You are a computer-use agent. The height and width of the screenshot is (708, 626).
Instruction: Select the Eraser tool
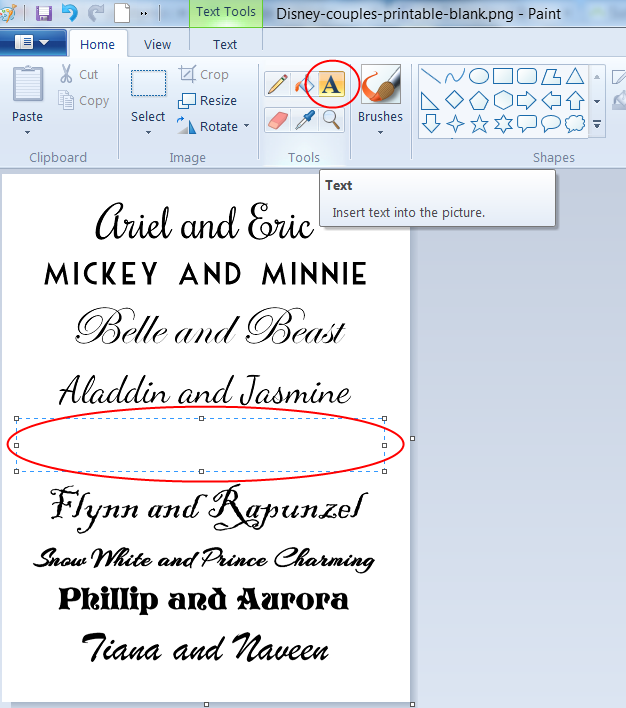click(278, 120)
